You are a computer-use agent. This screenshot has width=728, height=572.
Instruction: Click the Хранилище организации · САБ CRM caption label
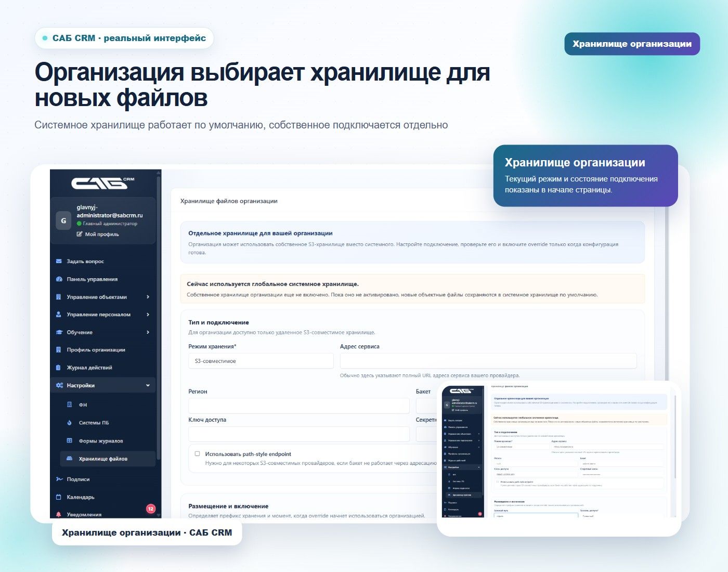[147, 532]
